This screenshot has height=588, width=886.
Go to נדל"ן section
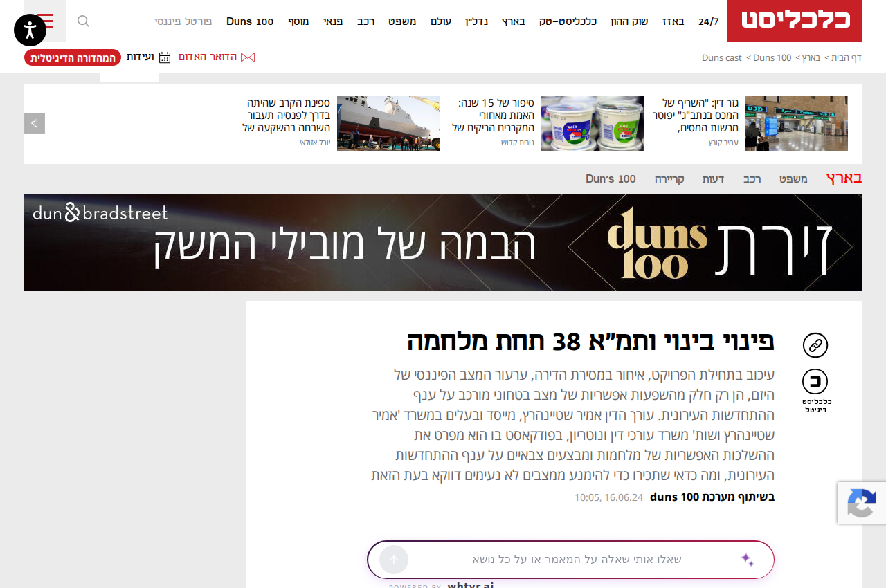coord(476,21)
